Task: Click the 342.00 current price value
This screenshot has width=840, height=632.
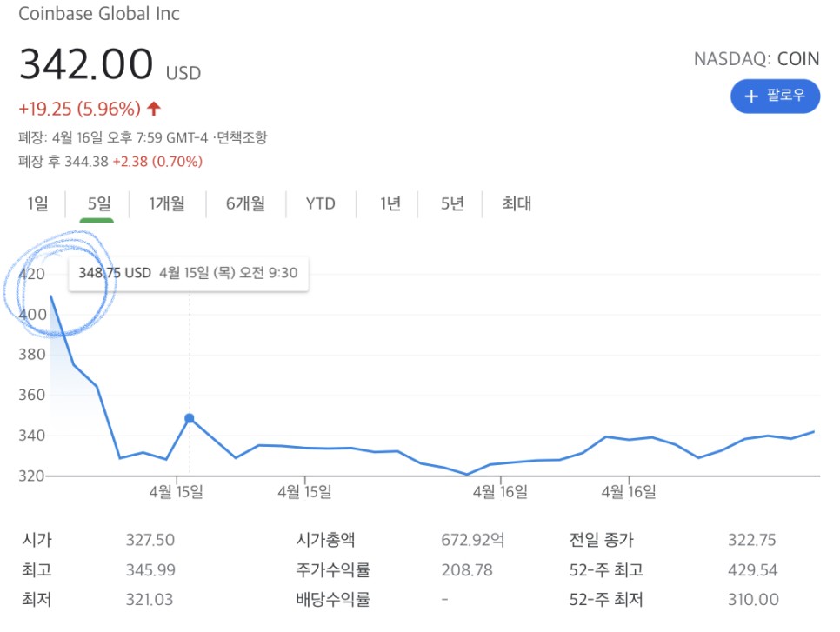Action: point(86,64)
